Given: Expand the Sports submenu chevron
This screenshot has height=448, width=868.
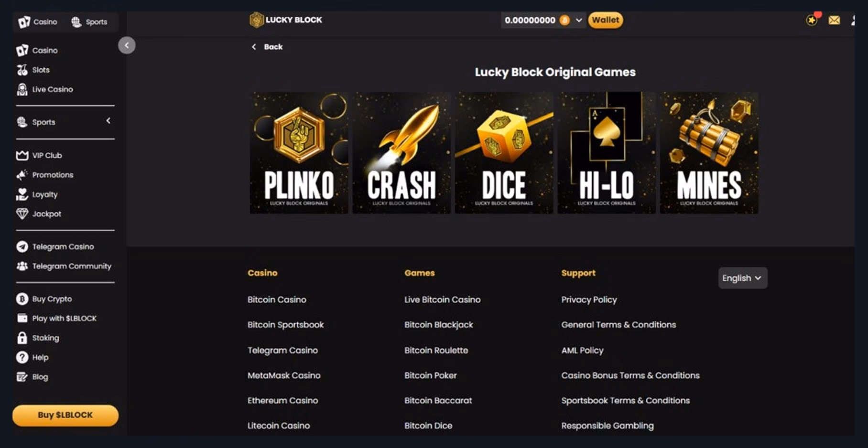Looking at the screenshot, I should [108, 121].
